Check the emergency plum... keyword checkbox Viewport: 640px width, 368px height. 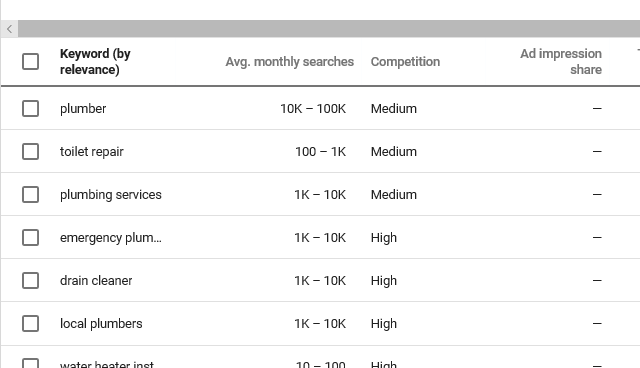pos(31,237)
